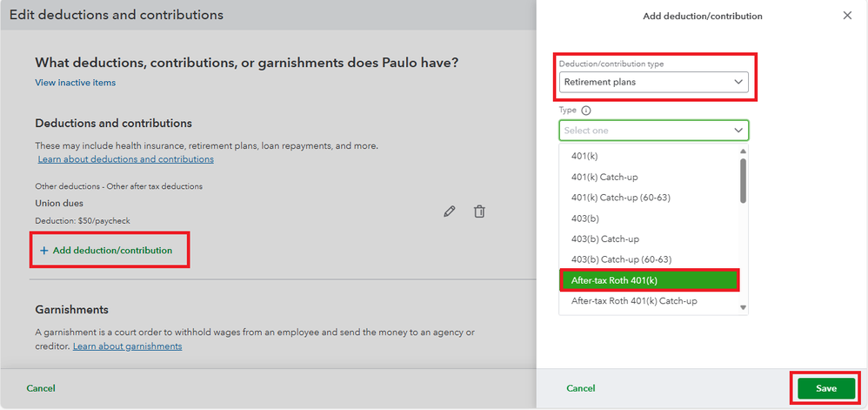868x410 pixels.
Task: Choose 403(b) Catch-up from list
Action: (x=604, y=239)
